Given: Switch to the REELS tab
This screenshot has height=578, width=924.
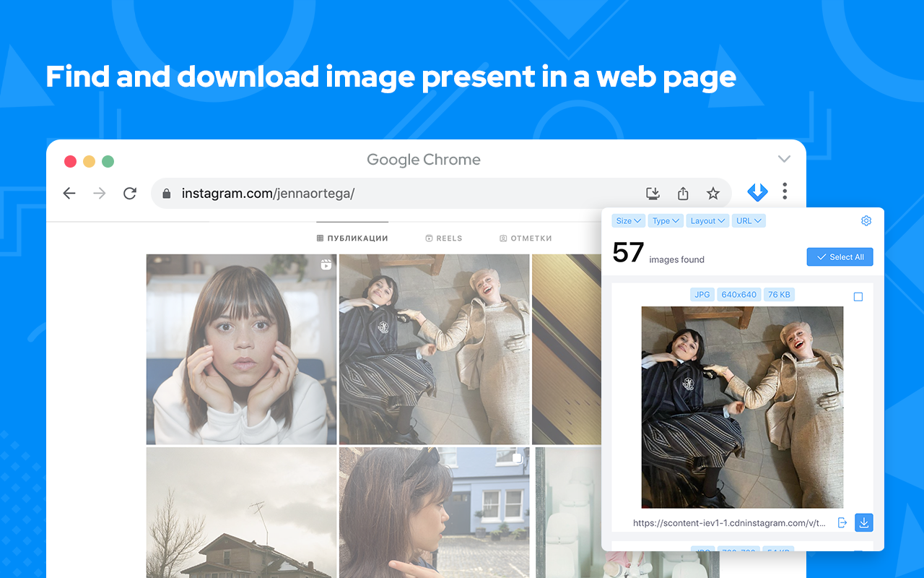Looking at the screenshot, I should (443, 238).
